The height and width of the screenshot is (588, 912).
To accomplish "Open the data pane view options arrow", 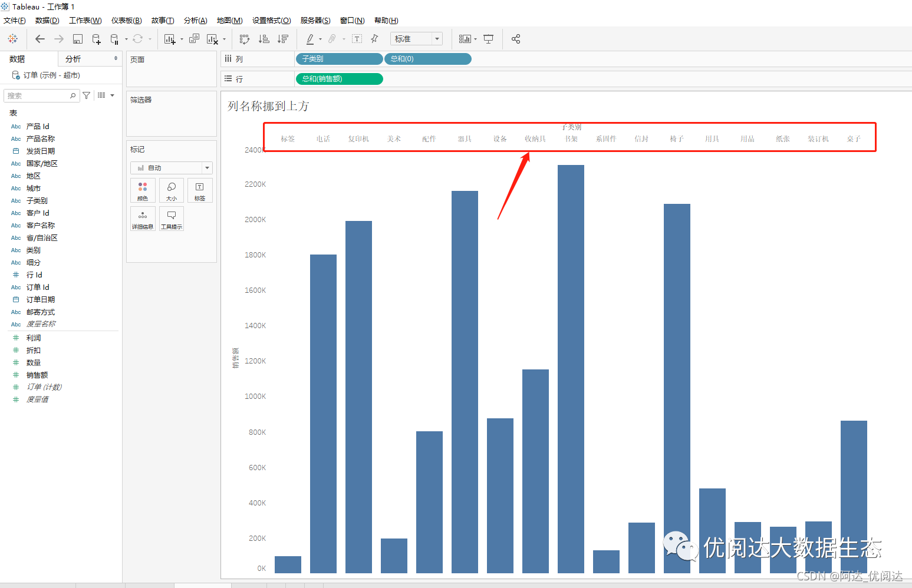I will (x=112, y=95).
